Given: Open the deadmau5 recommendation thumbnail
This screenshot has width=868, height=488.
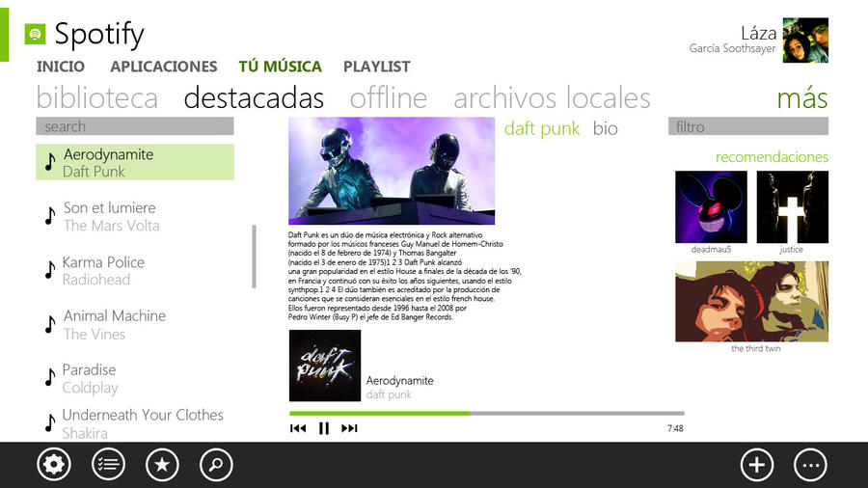Looking at the screenshot, I should (x=711, y=207).
